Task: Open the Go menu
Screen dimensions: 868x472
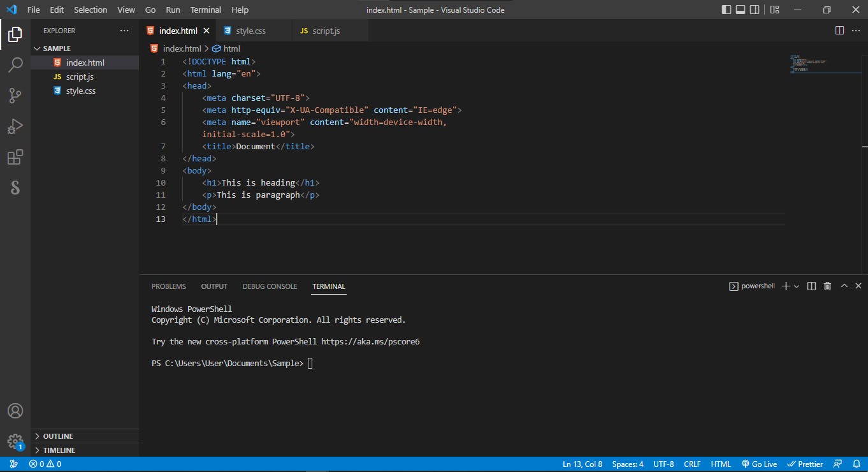Action: (x=150, y=10)
